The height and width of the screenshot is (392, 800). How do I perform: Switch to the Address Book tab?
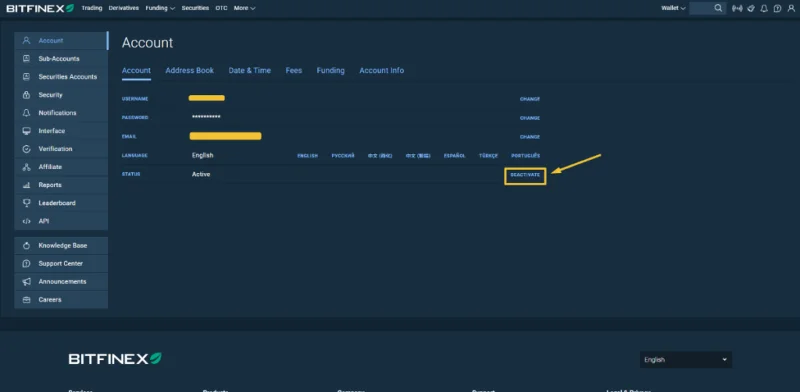[189, 70]
